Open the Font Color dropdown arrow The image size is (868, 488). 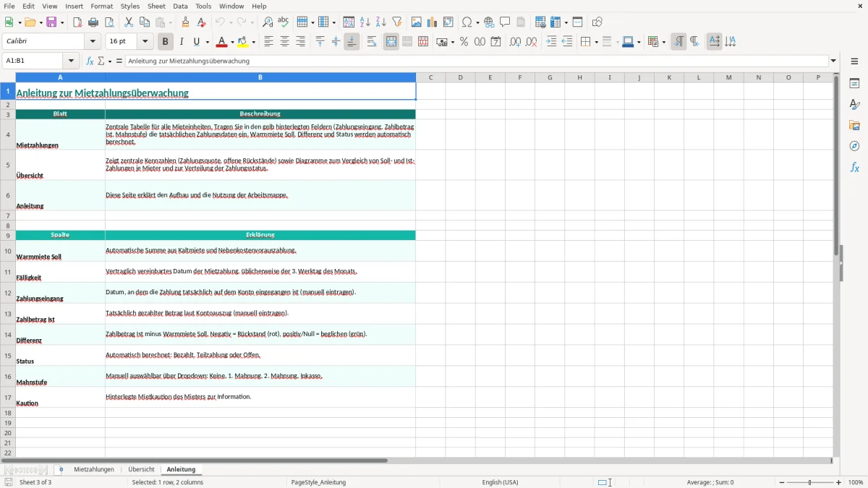pos(232,42)
